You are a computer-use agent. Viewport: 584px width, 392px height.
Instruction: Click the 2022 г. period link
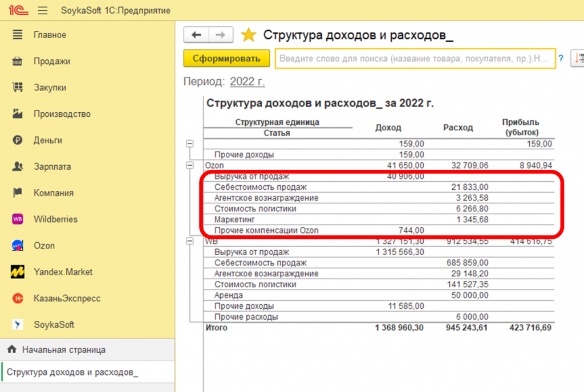click(247, 81)
